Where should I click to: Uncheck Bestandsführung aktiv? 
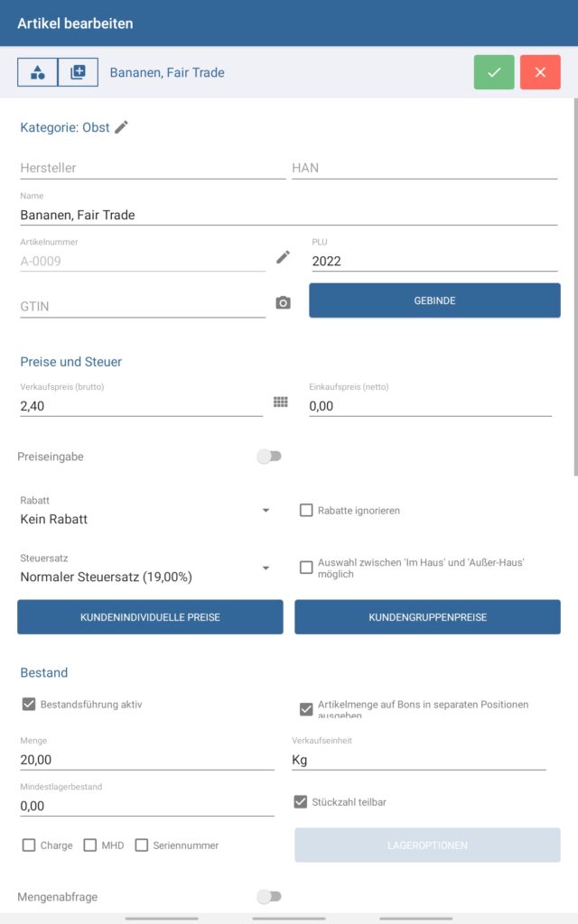pyautogui.click(x=29, y=704)
